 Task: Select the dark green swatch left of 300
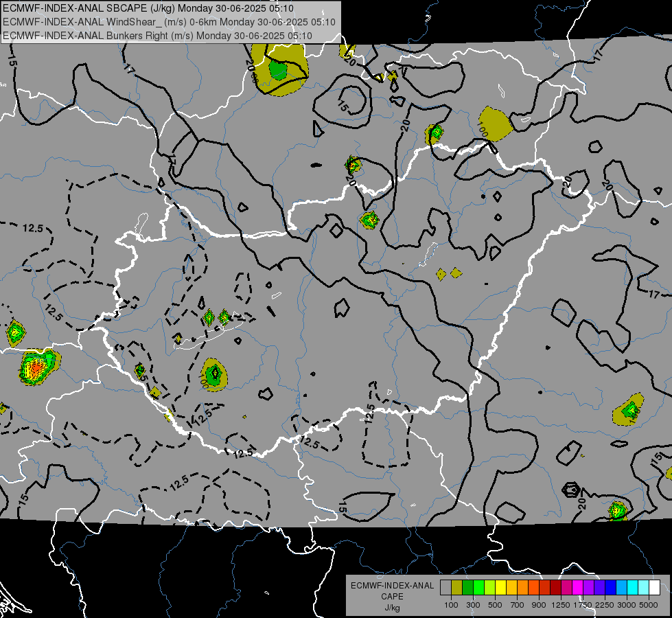coord(467,588)
